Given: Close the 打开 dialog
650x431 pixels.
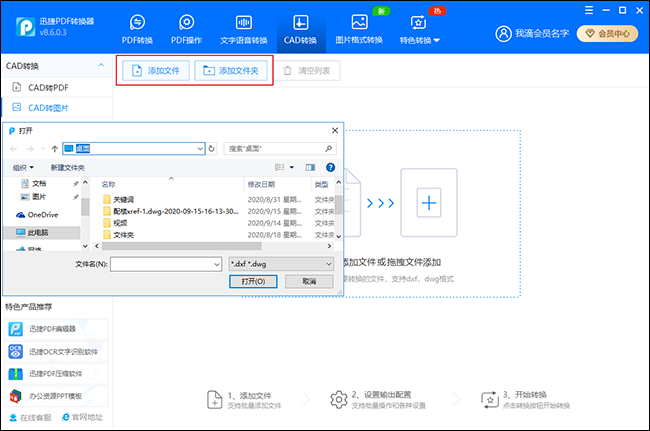Looking at the screenshot, I should [335, 131].
